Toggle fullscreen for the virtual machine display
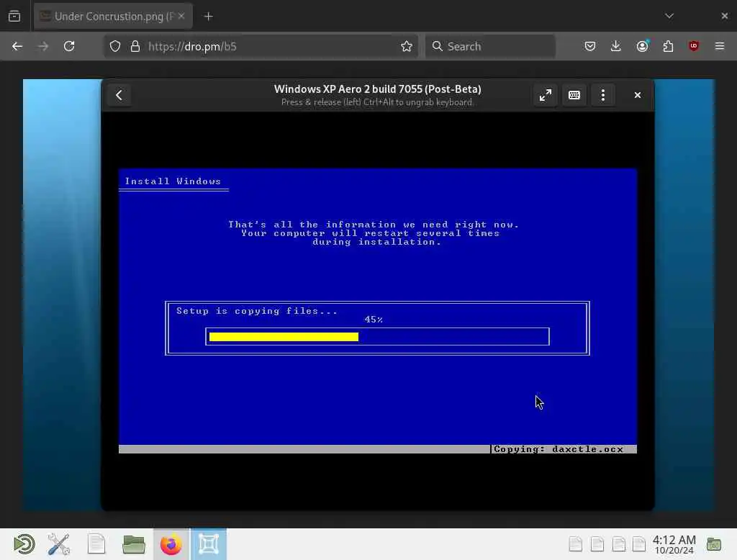Image resolution: width=737 pixels, height=560 pixels. 546,96
